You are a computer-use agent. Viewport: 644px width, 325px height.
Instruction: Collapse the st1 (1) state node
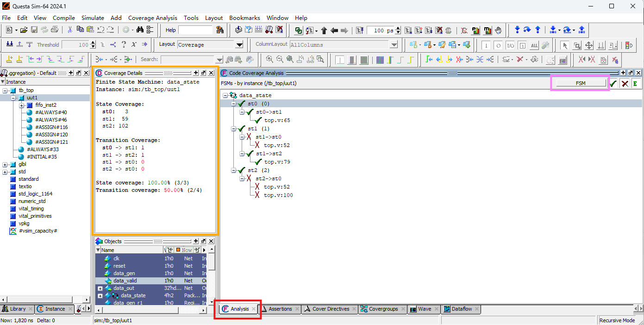pyautogui.click(x=234, y=129)
